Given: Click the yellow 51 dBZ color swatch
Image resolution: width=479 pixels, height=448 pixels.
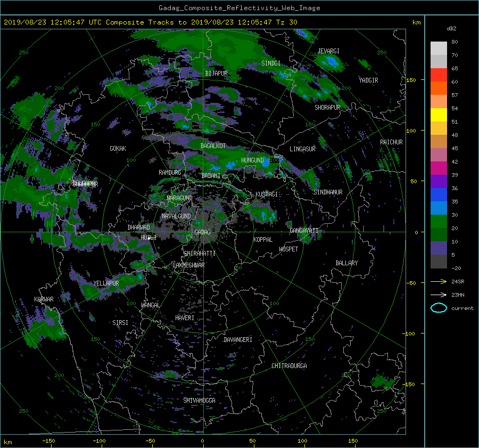Looking at the screenshot, I should [x=439, y=115].
